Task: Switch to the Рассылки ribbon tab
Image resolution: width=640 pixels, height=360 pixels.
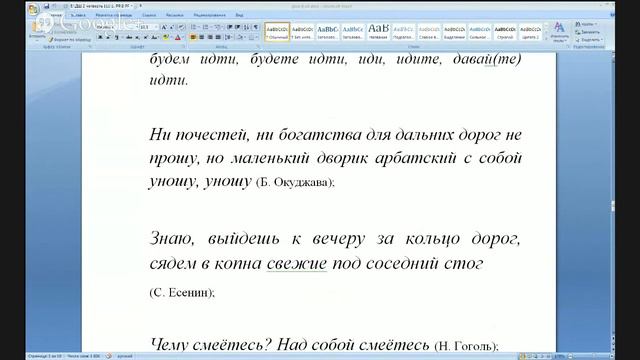Action: [x=174, y=15]
